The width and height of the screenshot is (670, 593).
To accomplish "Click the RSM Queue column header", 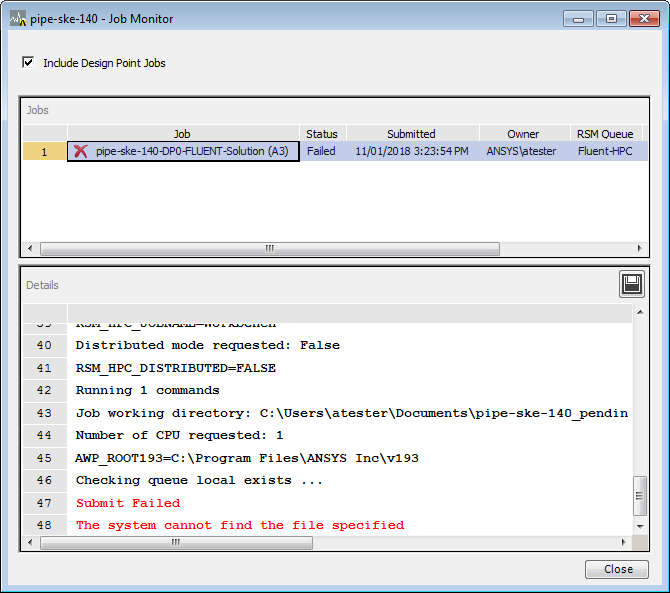I will pos(605,134).
